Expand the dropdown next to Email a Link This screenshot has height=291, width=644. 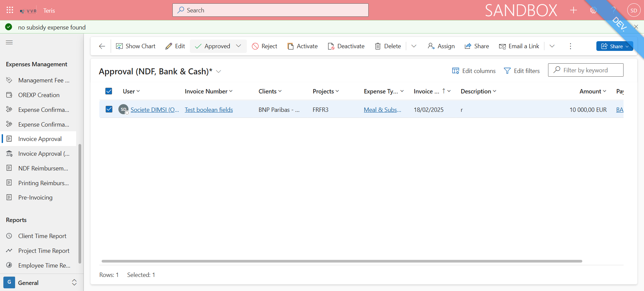[x=552, y=46]
